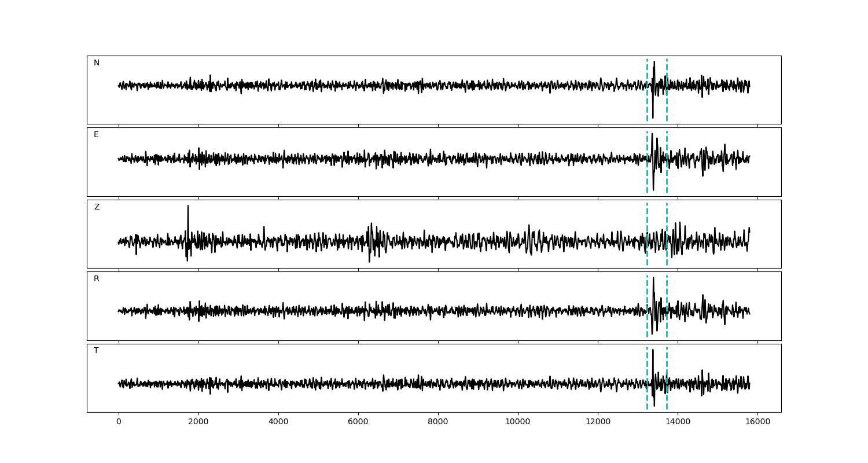Image resolution: width=868 pixels, height=463 pixels.
Task: Click the Z panel label
Action: click(97, 207)
